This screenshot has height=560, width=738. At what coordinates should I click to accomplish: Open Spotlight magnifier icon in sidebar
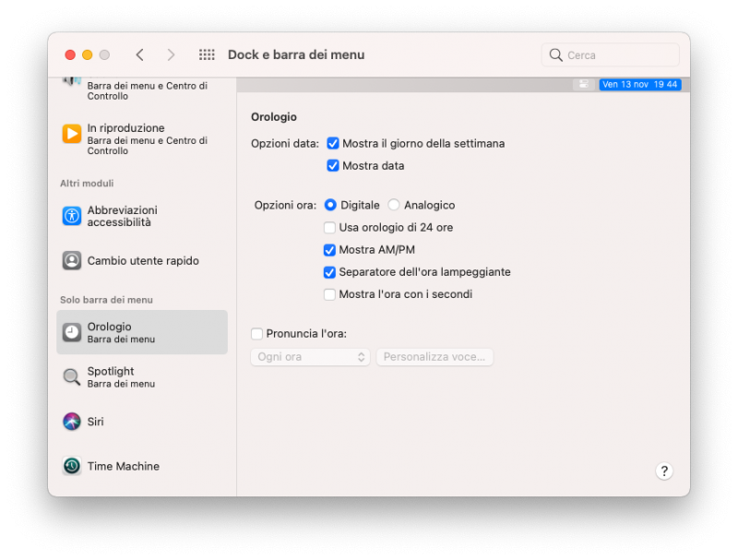point(72,376)
